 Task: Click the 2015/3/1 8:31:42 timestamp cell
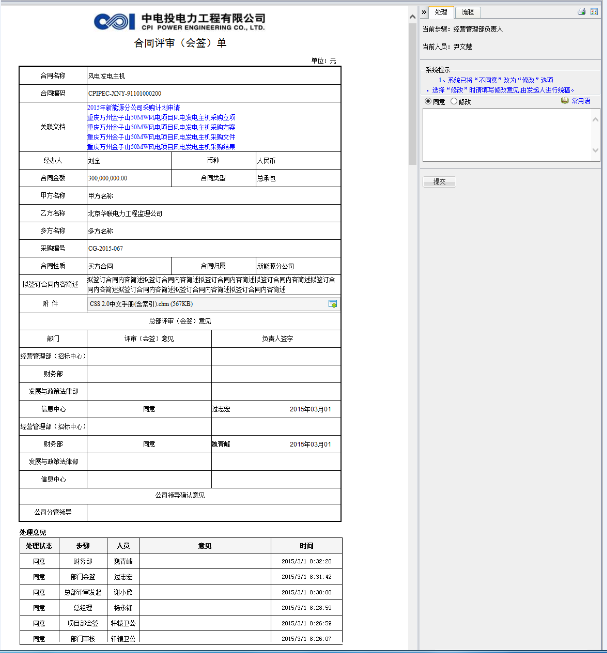click(306, 577)
